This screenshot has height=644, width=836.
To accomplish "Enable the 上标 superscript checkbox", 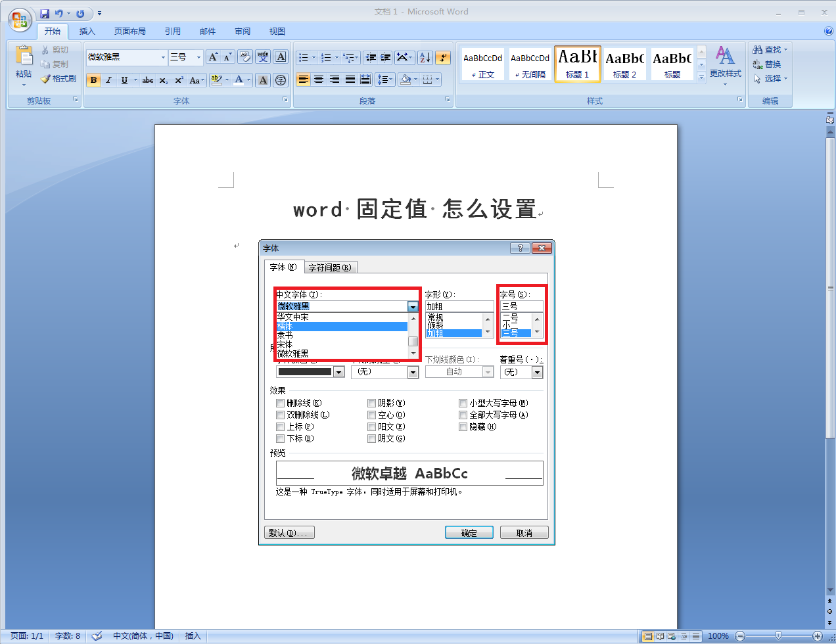I will coord(281,427).
